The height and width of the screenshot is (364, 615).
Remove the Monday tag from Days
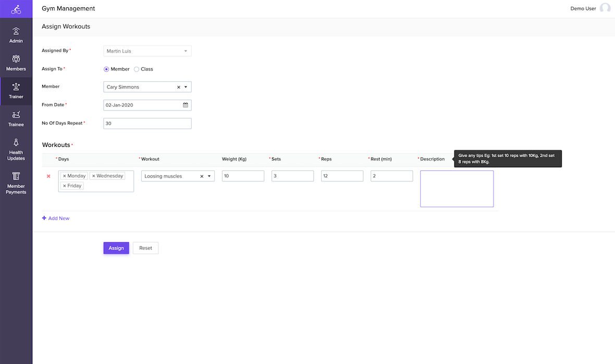64,176
